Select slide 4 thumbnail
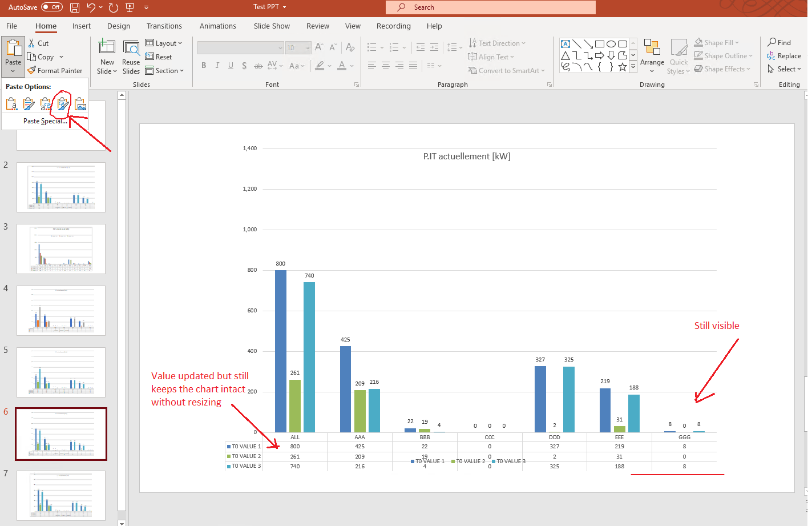 61,310
